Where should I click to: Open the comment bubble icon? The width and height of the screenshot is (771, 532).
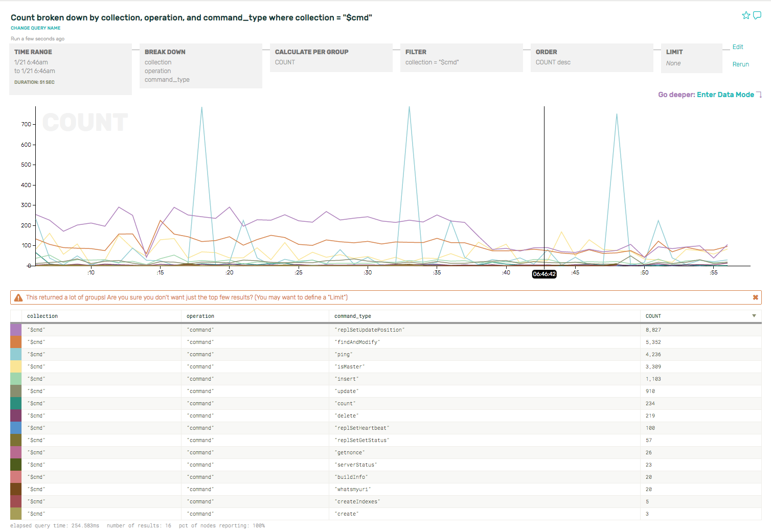click(x=757, y=15)
